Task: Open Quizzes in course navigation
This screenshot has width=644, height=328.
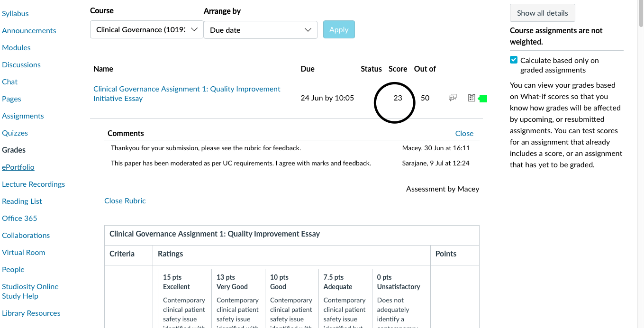Action: (x=15, y=133)
